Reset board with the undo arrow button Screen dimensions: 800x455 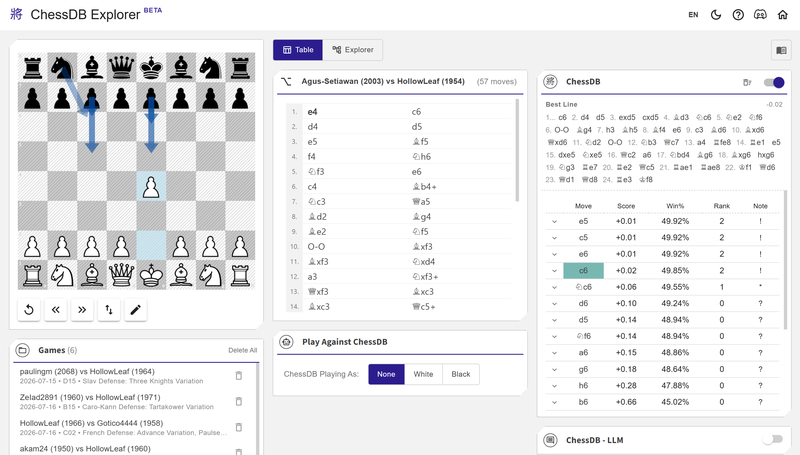point(29,310)
